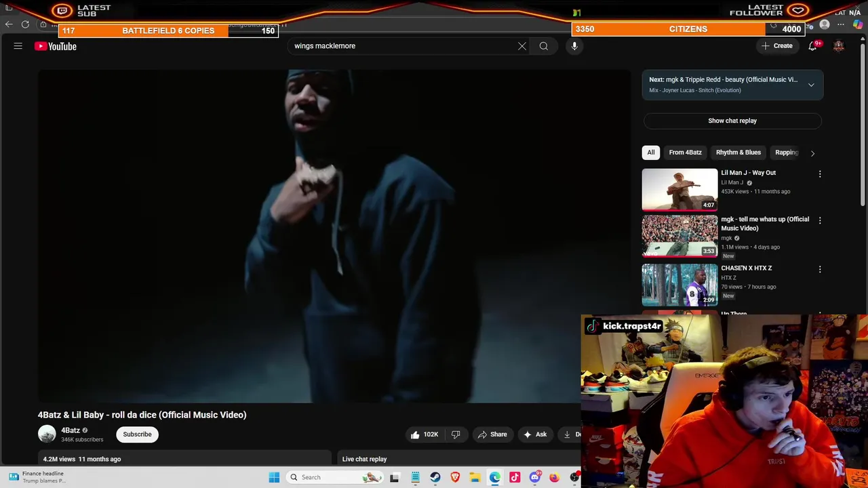This screenshot has height=488, width=868.
Task: Open the YouTube guide hamburger menu
Action: [x=18, y=46]
